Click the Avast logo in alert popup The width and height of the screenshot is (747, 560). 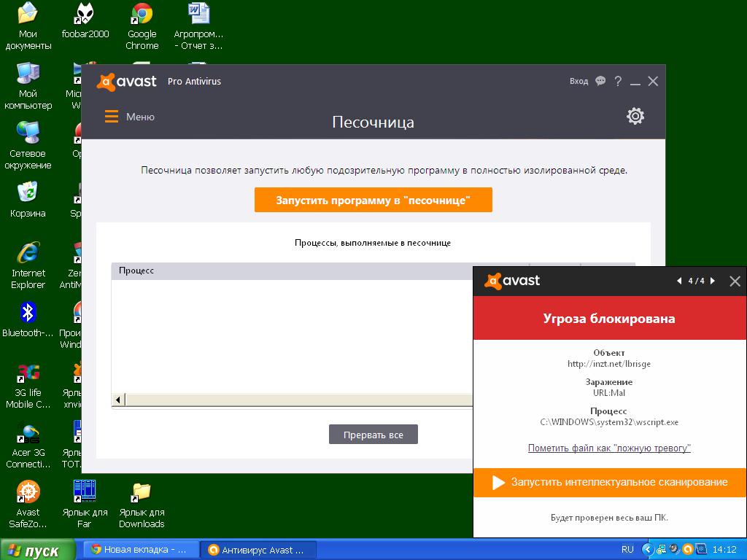click(512, 281)
